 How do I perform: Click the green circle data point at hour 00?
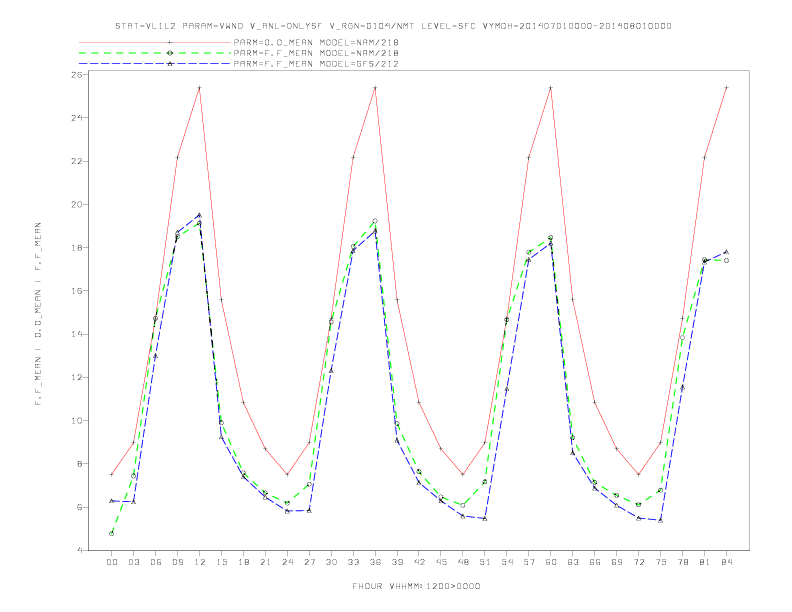[x=112, y=533]
